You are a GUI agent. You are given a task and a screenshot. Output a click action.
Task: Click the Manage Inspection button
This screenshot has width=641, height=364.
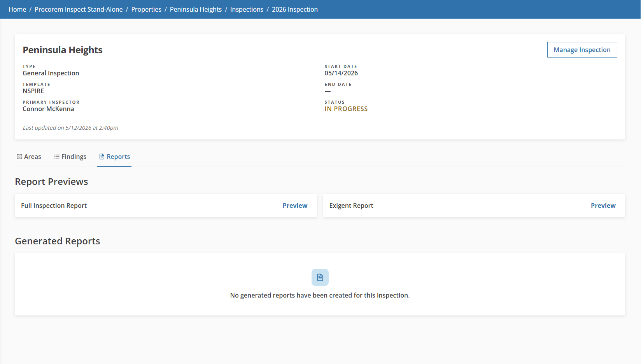click(582, 50)
